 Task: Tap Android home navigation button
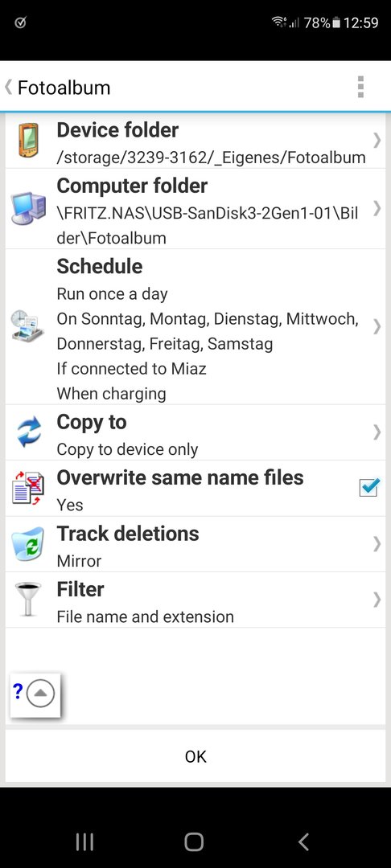194,842
